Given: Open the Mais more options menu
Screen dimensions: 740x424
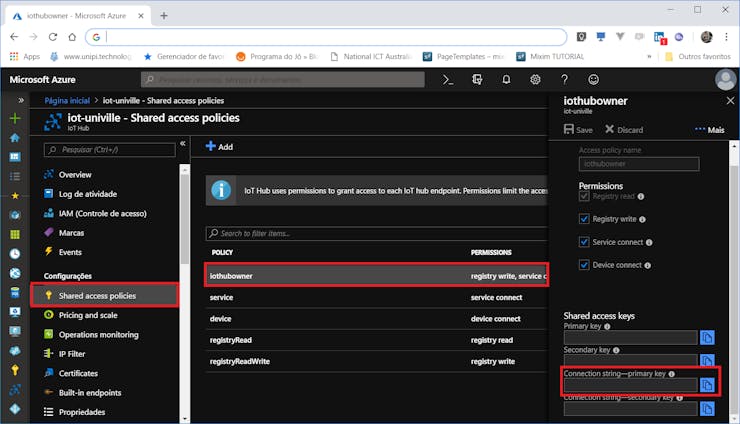Looking at the screenshot, I should [710, 130].
